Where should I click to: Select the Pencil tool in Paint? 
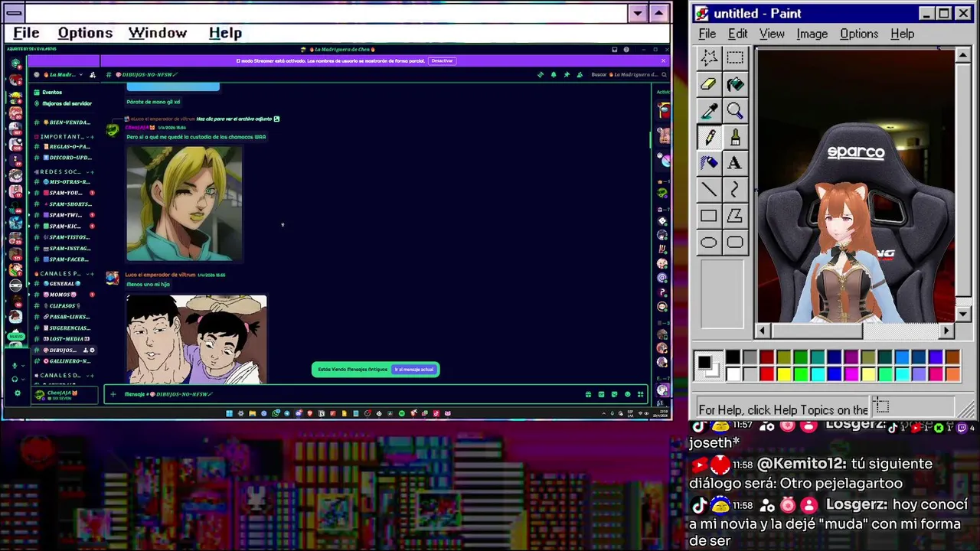tap(709, 137)
